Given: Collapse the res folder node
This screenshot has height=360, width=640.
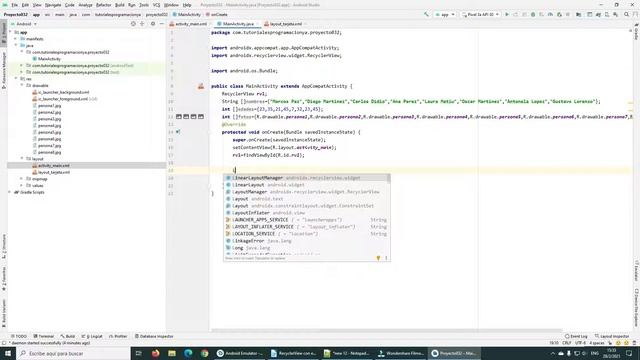Looking at the screenshot, I should 16,78.
